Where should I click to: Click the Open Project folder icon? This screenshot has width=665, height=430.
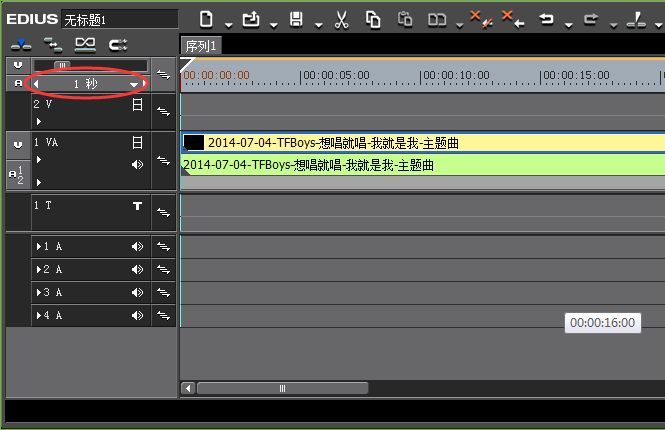pyautogui.click(x=251, y=18)
